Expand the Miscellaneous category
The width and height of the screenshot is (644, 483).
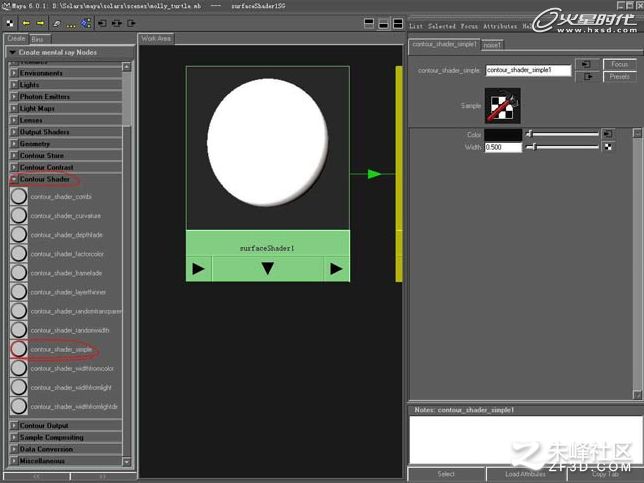point(14,461)
